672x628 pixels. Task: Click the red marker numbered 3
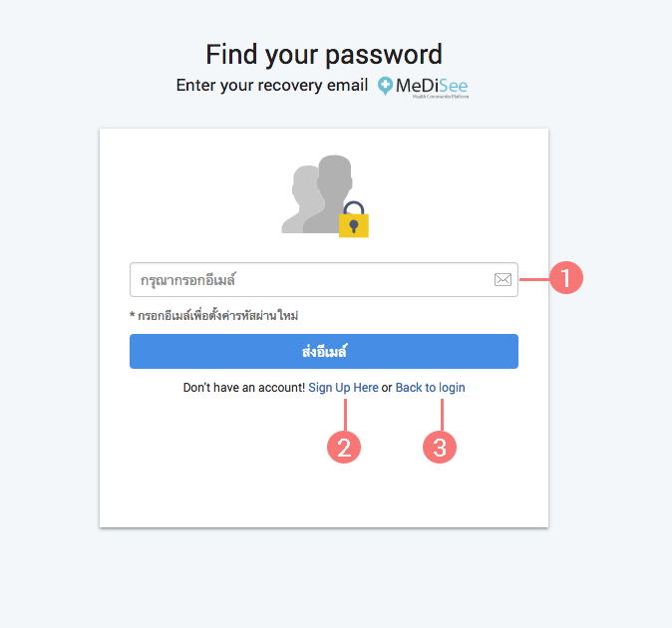click(x=440, y=447)
